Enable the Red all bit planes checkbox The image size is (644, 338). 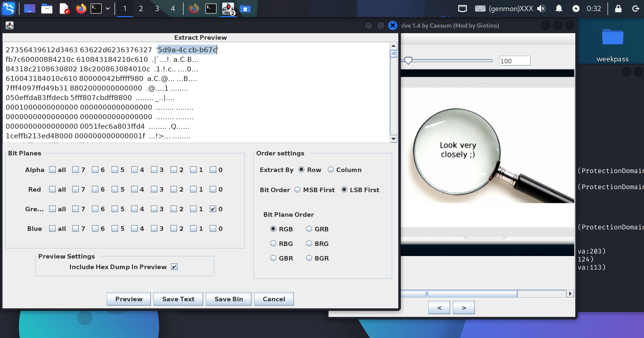click(x=52, y=189)
